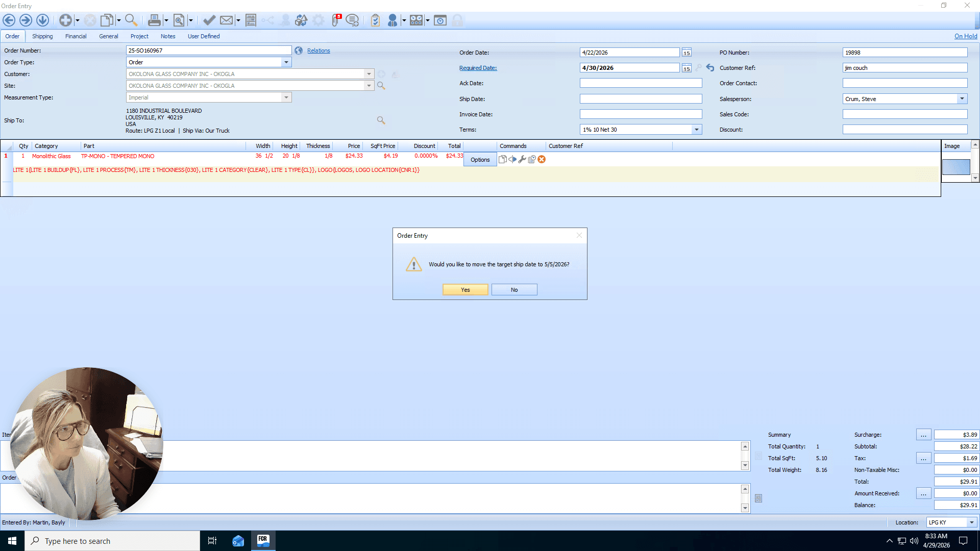Click the copy document toolbar icon
This screenshot has width=980, height=551.
click(107, 20)
